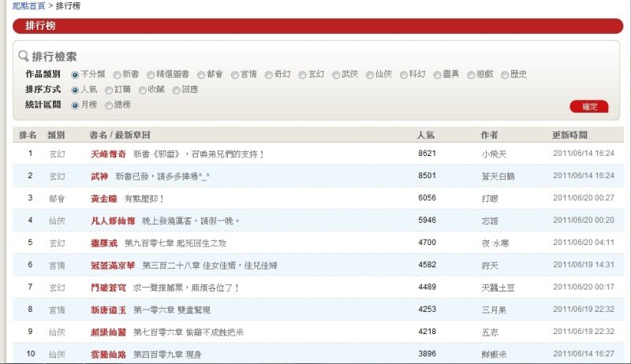Viewport: 631px width, 364px height.
Task: Select the 都會 category radio button
Action: [201, 75]
